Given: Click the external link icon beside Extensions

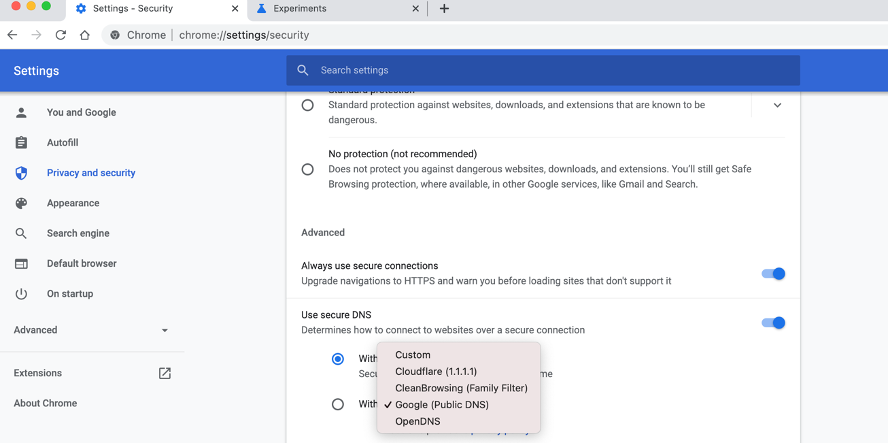Looking at the screenshot, I should point(164,373).
